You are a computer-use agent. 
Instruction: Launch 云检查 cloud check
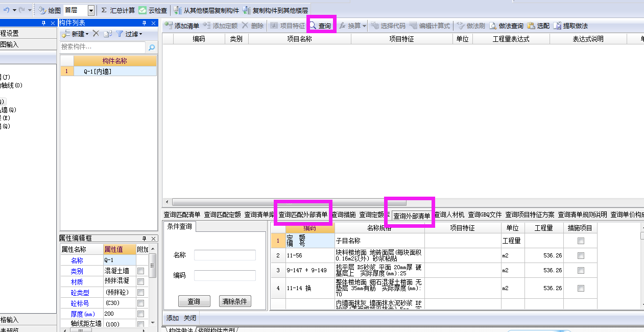(153, 10)
